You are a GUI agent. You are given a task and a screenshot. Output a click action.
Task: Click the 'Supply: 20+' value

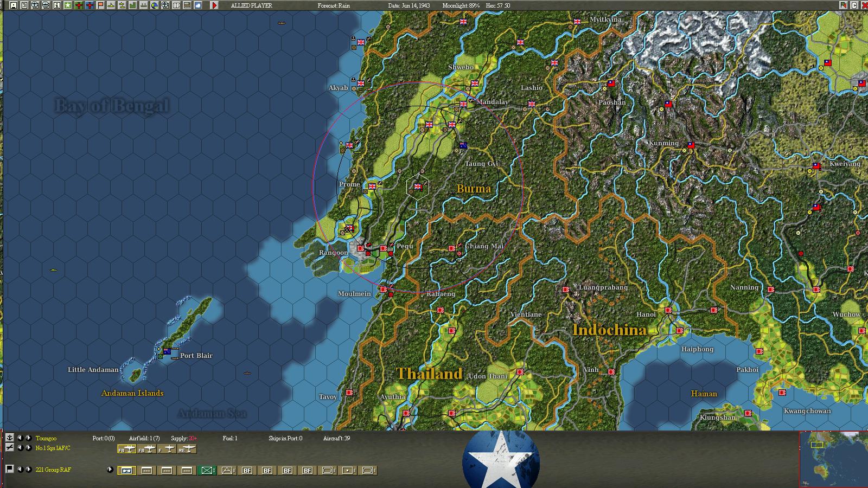tap(184, 438)
